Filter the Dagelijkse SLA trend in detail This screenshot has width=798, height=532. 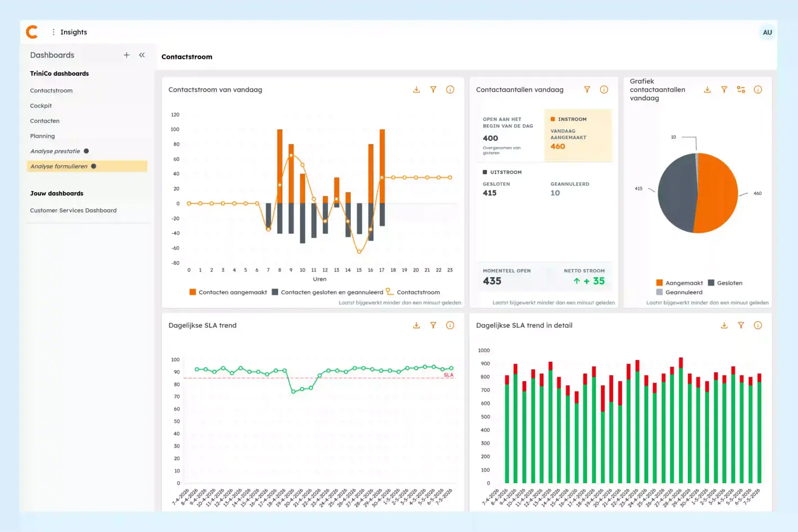[x=741, y=325]
